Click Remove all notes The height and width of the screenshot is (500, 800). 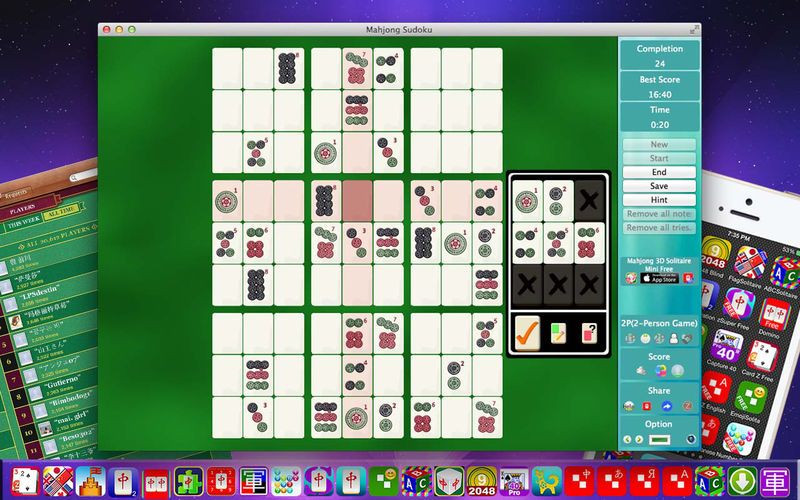(659, 214)
